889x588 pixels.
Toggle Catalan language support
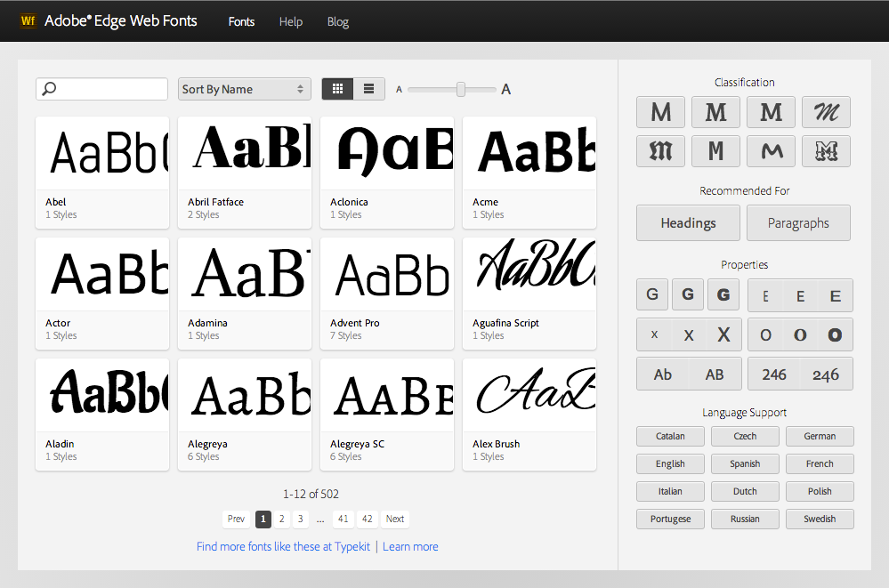pos(670,436)
